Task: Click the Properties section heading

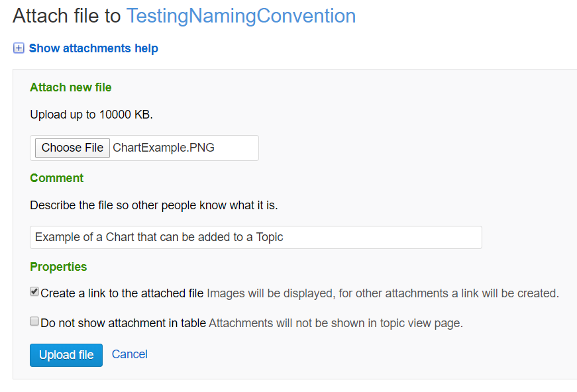Action: (x=58, y=267)
